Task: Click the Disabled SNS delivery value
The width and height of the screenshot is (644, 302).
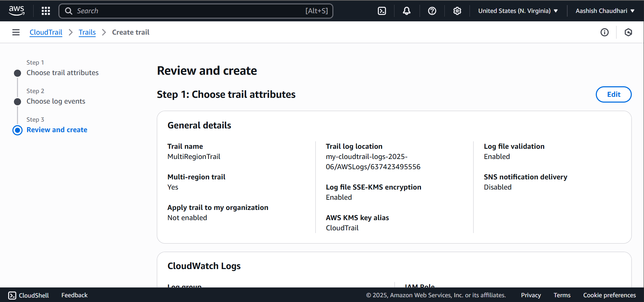Action: (498, 187)
